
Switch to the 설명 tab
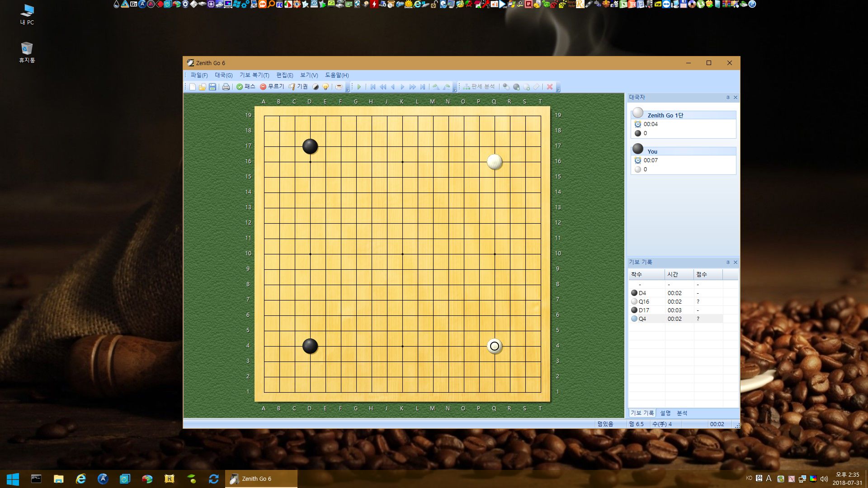coord(665,413)
